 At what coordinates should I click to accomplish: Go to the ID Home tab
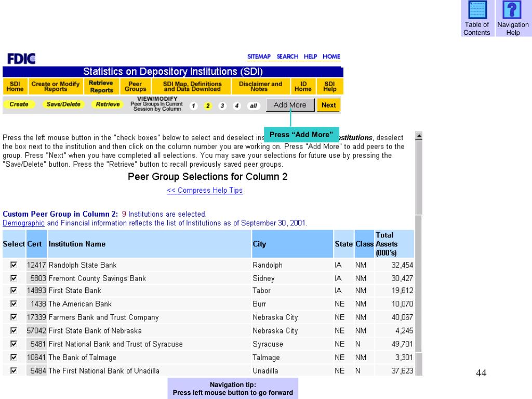click(x=303, y=86)
